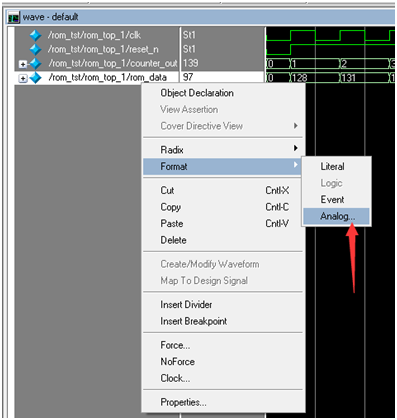Click the Format menu entry

coord(223,166)
